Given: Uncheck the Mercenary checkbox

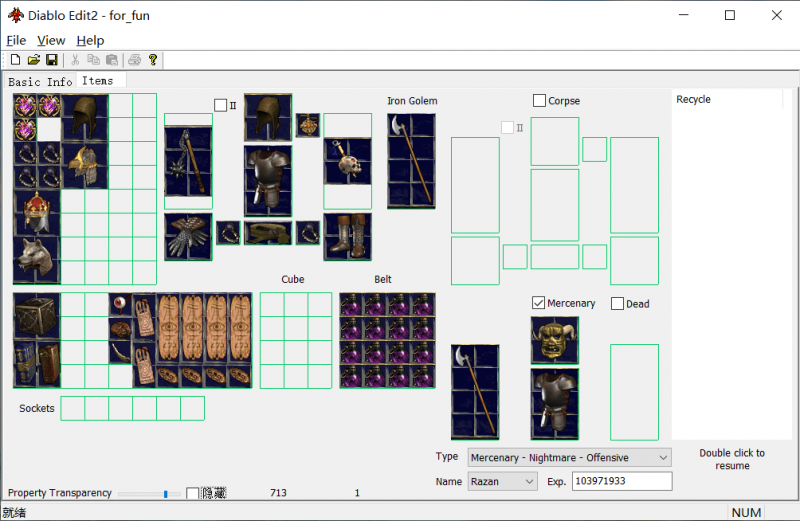Looking at the screenshot, I should [538, 303].
